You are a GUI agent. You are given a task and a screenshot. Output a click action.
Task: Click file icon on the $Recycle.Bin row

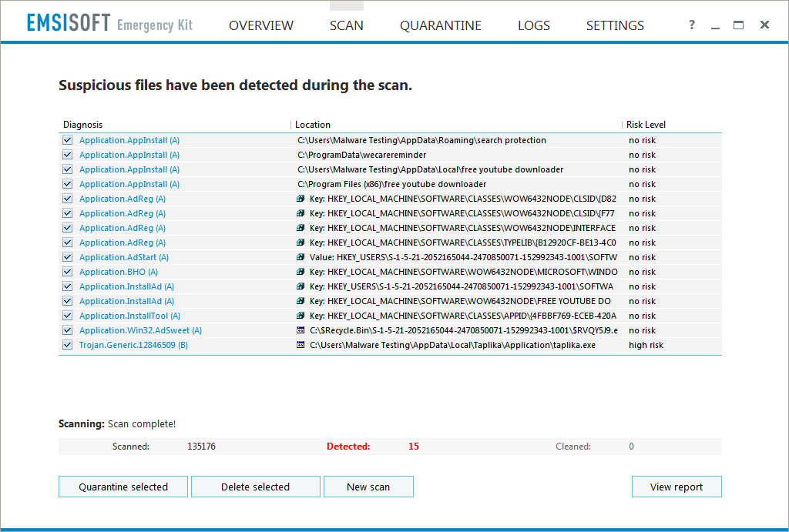coord(300,330)
